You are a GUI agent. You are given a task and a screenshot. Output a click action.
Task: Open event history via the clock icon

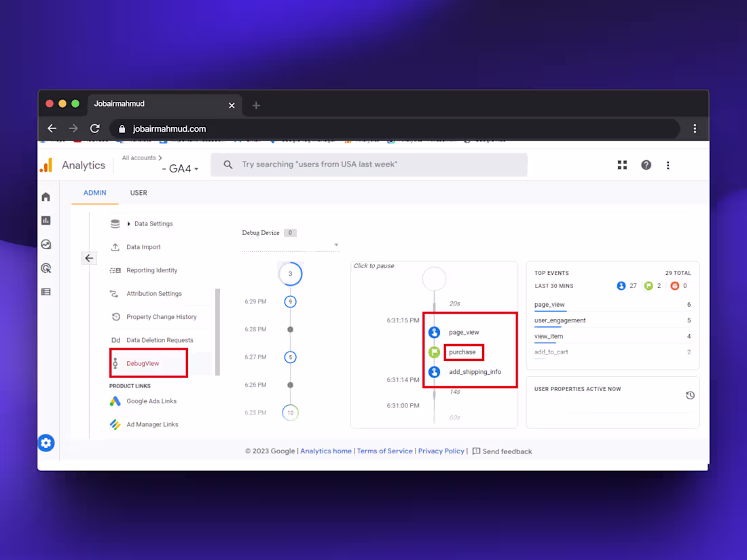point(690,394)
